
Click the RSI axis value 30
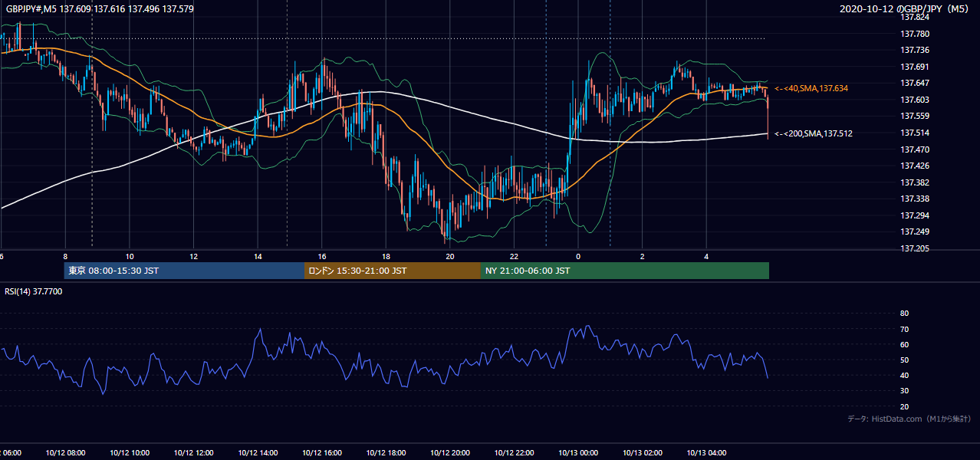point(904,391)
